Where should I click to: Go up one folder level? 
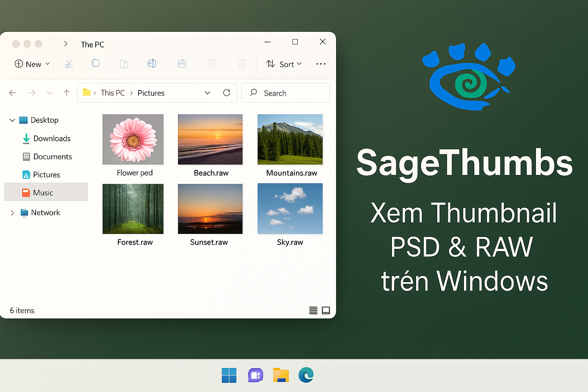pyautogui.click(x=67, y=93)
